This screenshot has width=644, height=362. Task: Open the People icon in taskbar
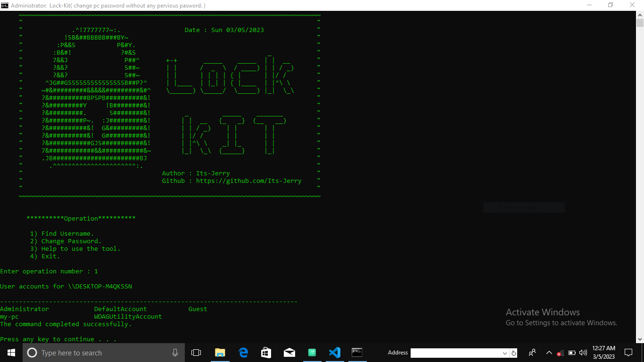point(532,353)
